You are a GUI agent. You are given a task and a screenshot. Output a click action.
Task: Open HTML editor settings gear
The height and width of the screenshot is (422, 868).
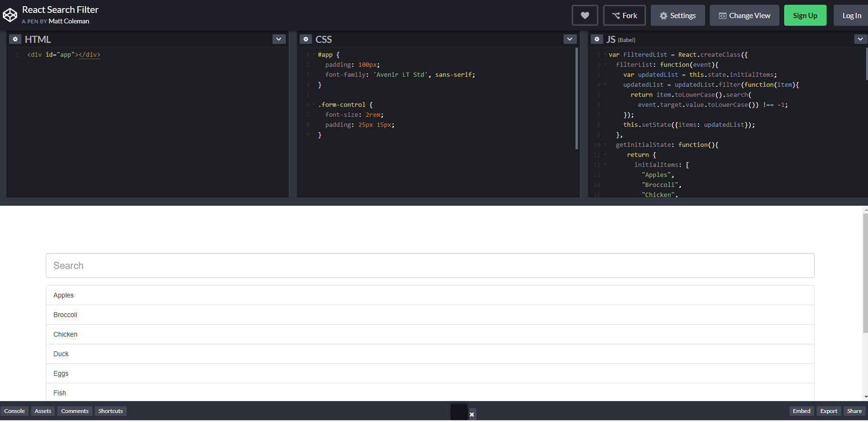click(15, 39)
